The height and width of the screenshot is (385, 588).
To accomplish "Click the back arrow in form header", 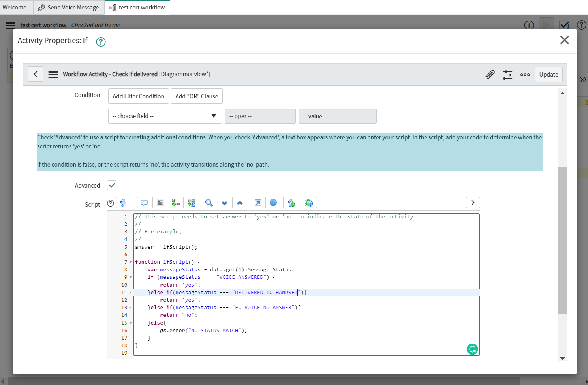I will coord(36,74).
